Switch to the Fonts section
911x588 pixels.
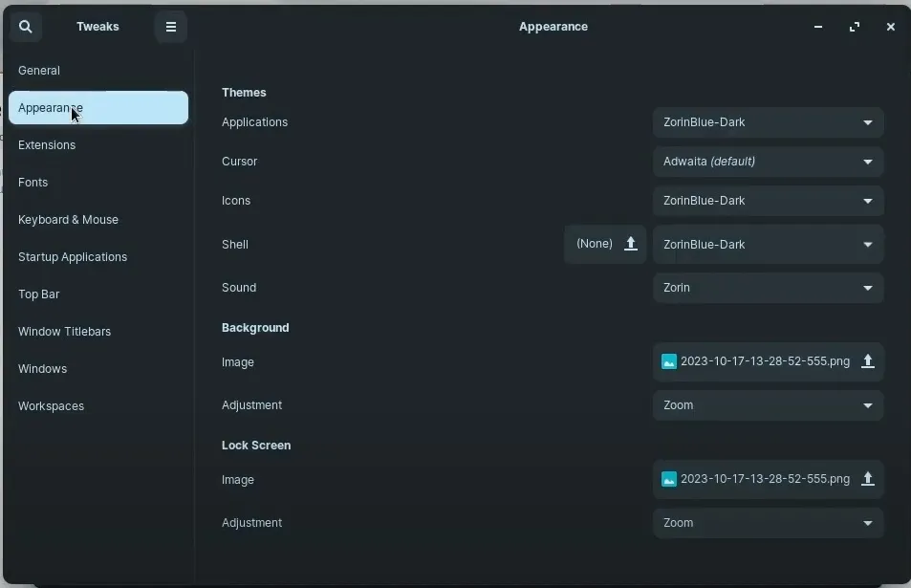tap(33, 182)
